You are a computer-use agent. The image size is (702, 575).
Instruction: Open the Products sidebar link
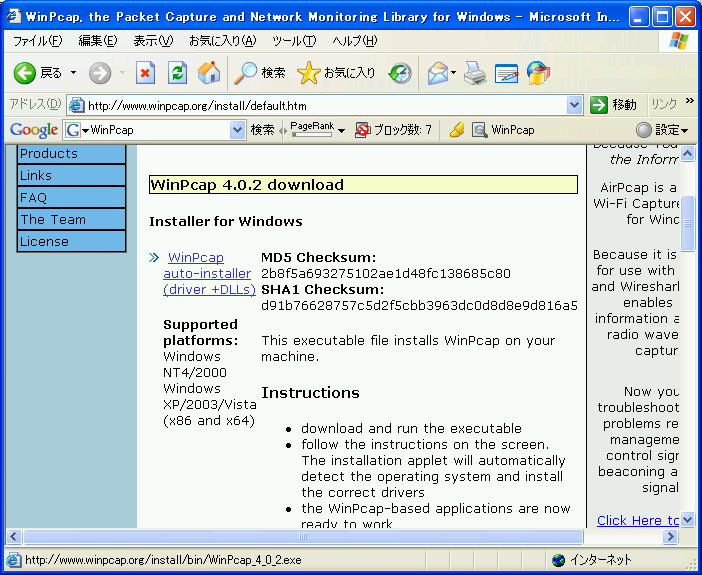click(72, 154)
